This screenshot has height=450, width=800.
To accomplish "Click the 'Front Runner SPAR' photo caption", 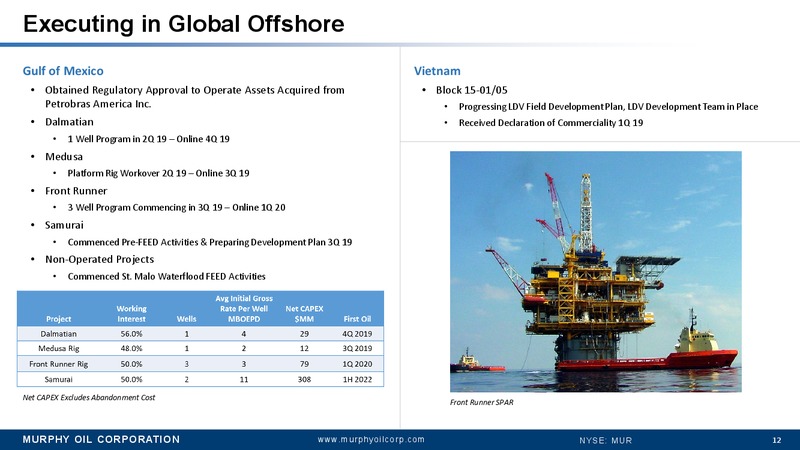I will coord(482,403).
